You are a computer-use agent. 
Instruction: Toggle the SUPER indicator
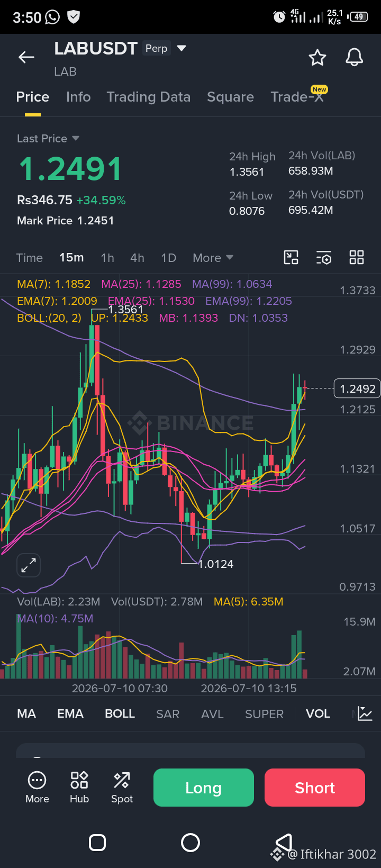[x=265, y=713]
